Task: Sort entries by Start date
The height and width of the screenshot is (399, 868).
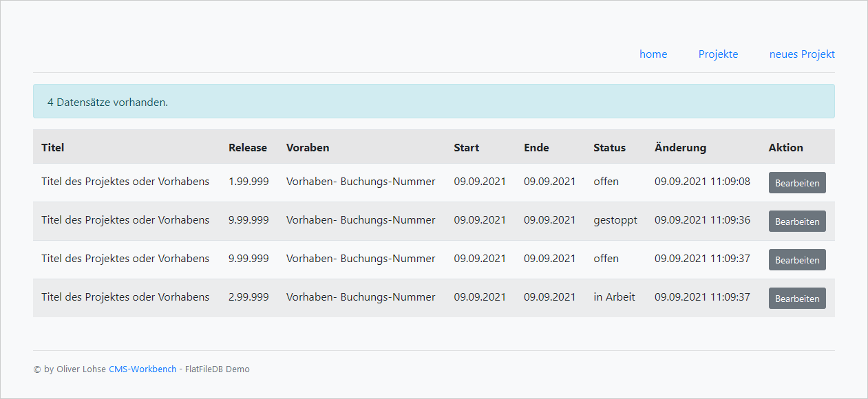Action: 466,147
